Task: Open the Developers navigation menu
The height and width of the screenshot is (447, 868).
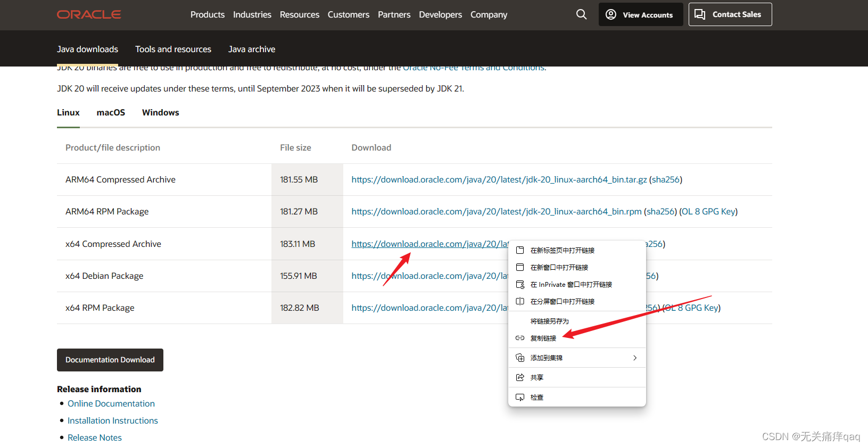Action: pyautogui.click(x=441, y=14)
